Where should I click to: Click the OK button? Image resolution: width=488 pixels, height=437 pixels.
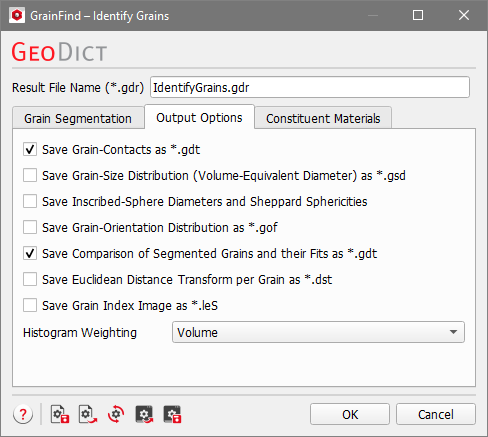pyautogui.click(x=350, y=414)
